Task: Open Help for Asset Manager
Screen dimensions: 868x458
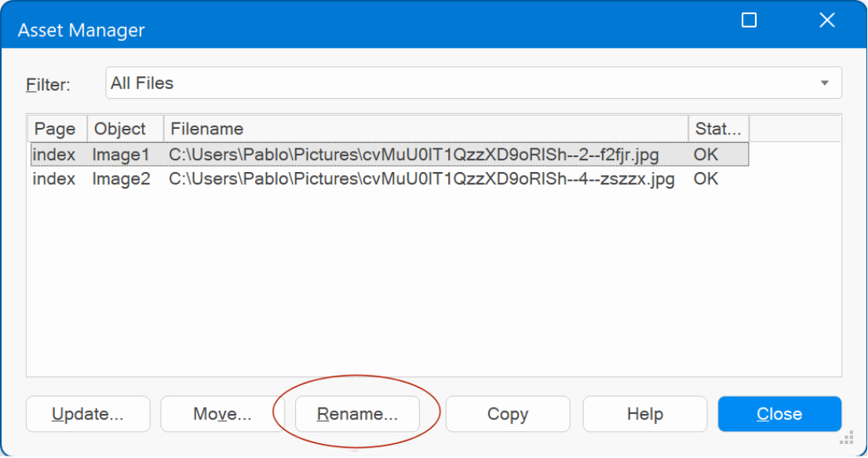Action: (644, 414)
